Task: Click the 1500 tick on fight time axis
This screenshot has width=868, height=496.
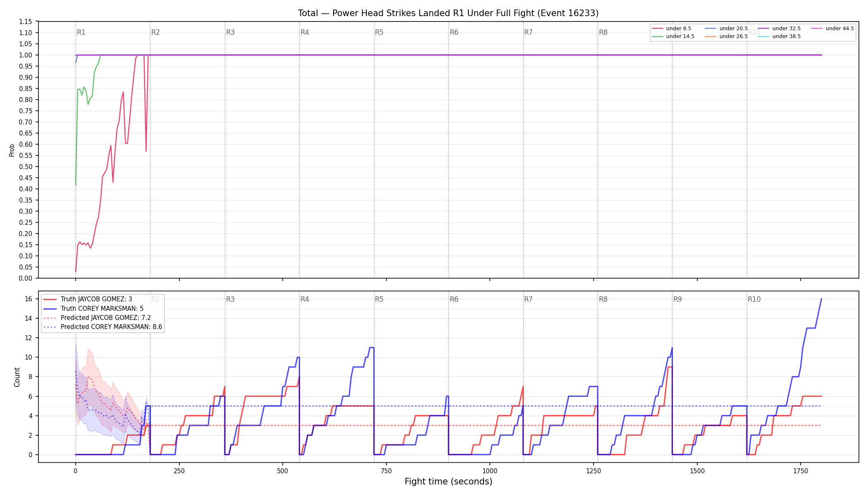Action: (697, 470)
